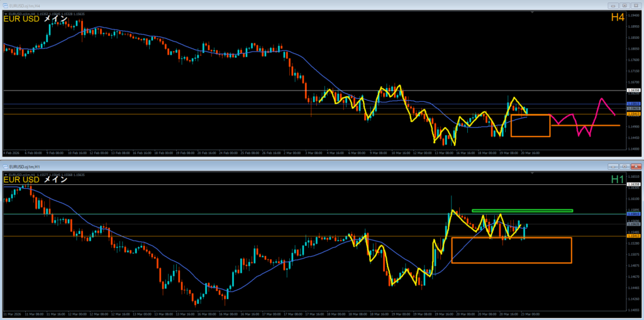The width and height of the screenshot is (644, 320).
Task: Click the white 1.16358 price label on H4 chart
Action: 633,90
